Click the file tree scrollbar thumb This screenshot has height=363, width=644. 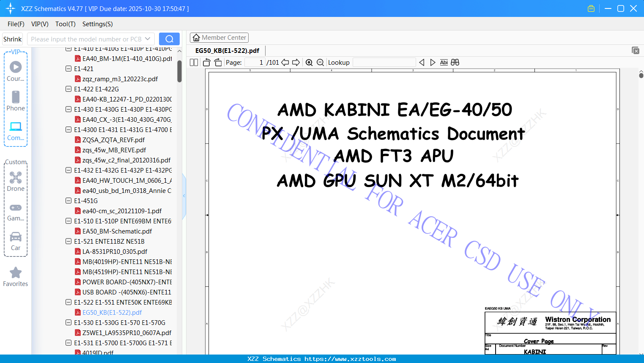[179, 71]
